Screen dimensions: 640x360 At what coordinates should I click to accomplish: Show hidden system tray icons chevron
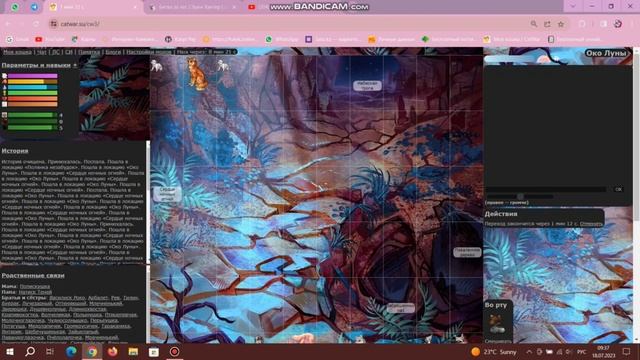coord(529,352)
